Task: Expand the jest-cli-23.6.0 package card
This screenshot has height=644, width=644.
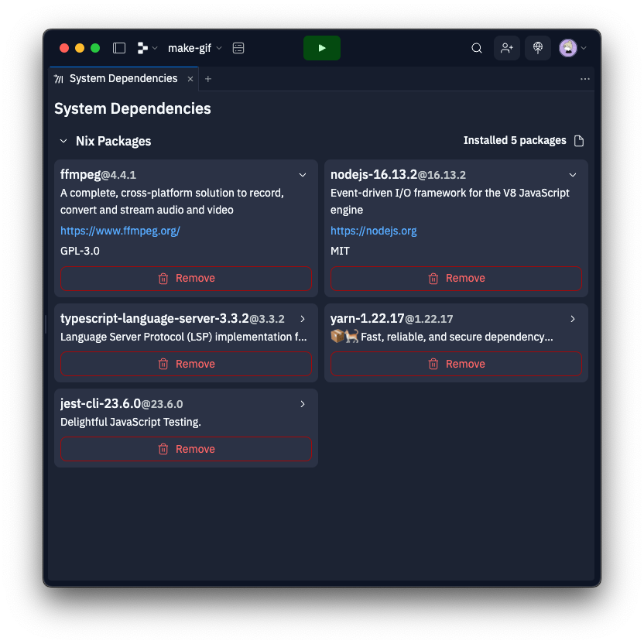Action: point(303,403)
